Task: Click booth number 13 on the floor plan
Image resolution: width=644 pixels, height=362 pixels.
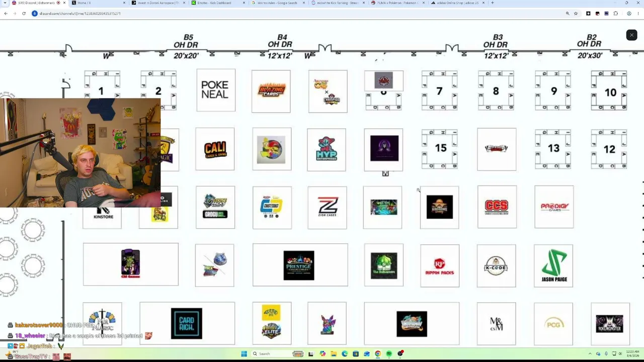Action: [x=553, y=149]
